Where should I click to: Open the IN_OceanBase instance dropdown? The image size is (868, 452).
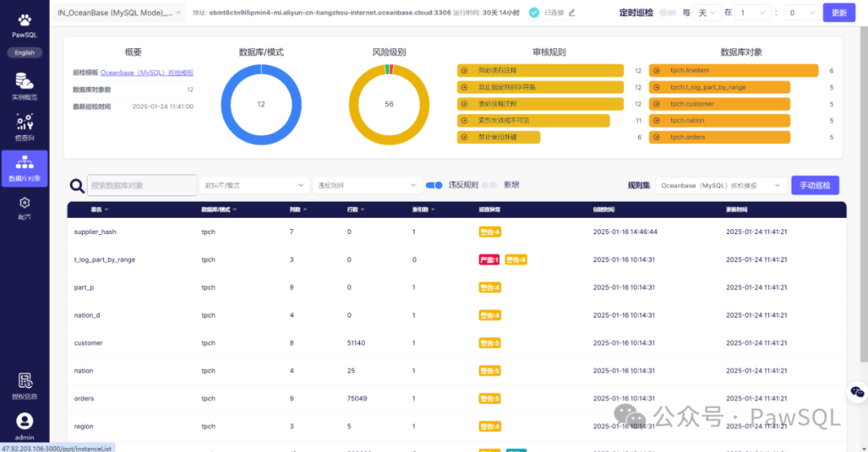point(119,13)
